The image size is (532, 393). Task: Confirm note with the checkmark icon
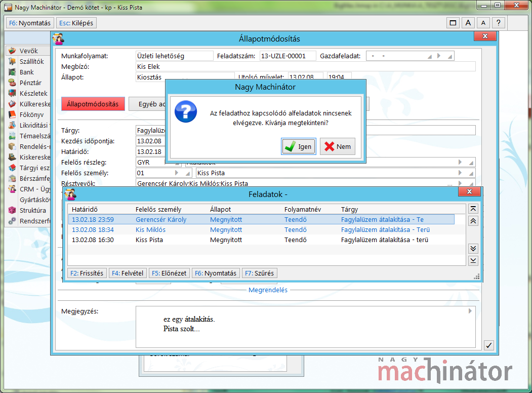[488, 345]
